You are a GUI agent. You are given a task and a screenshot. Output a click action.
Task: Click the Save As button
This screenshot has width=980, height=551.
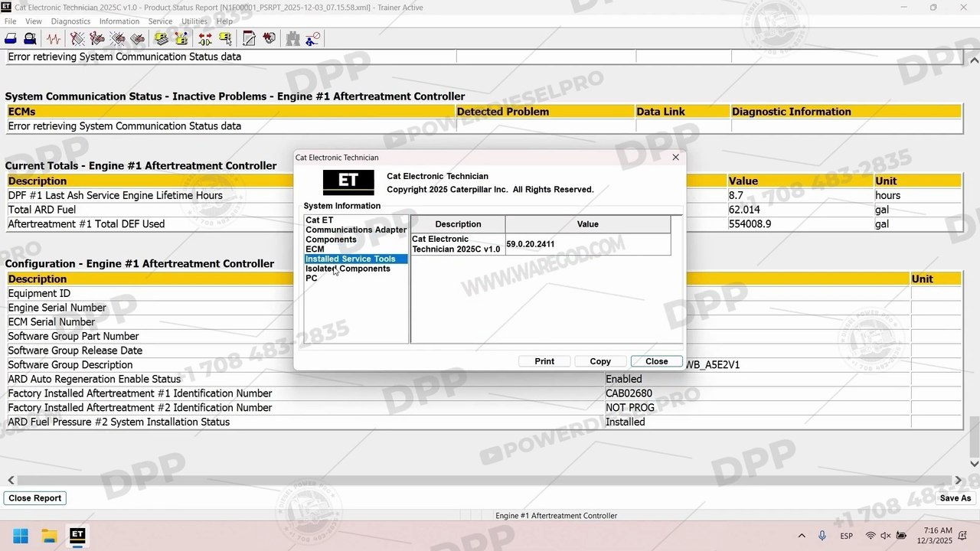click(x=955, y=498)
